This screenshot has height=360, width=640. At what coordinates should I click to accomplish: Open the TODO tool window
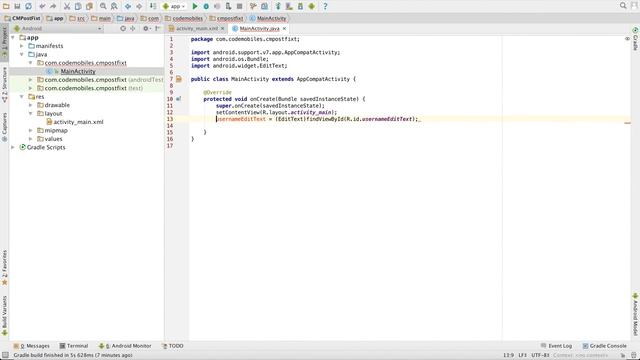(173, 346)
